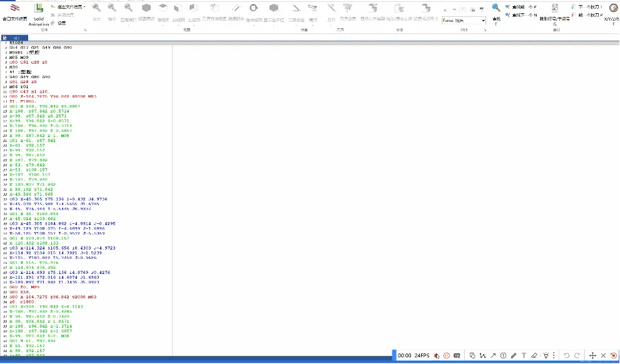Select the text annotation tool

click(524, 355)
